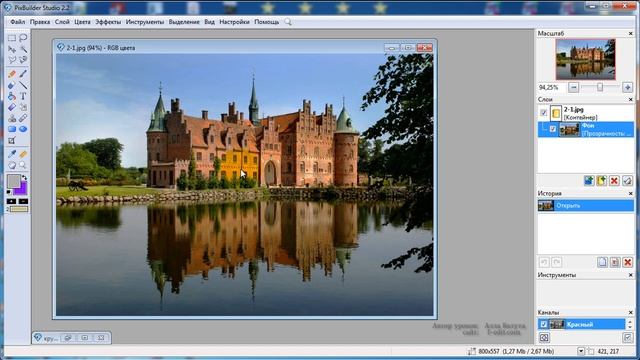640x360 pixels.
Task: Open the Вид menu
Action: 209,22
